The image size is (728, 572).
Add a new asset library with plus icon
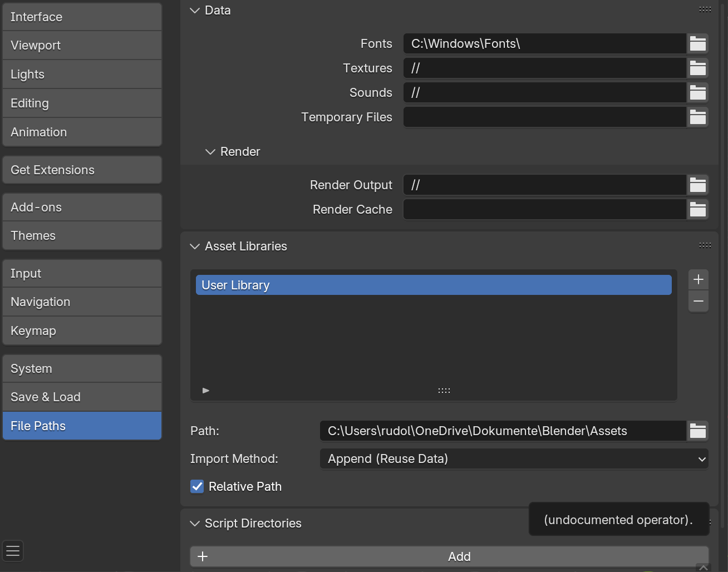[699, 279]
